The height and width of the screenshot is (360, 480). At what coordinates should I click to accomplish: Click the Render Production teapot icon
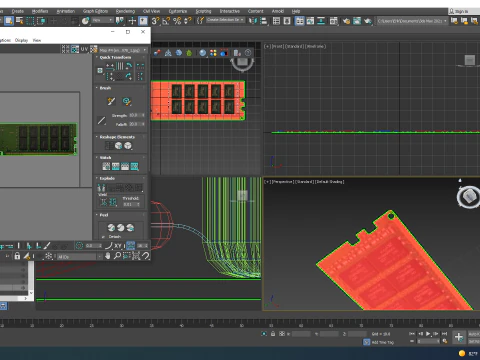pyautogui.click(x=368, y=21)
